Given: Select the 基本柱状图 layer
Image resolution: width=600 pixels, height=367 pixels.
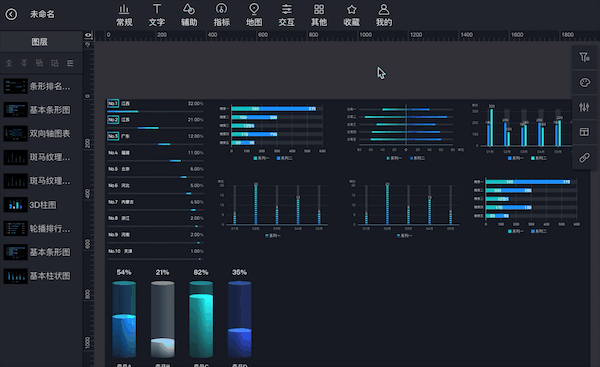Looking at the screenshot, I should pyautogui.click(x=41, y=276).
